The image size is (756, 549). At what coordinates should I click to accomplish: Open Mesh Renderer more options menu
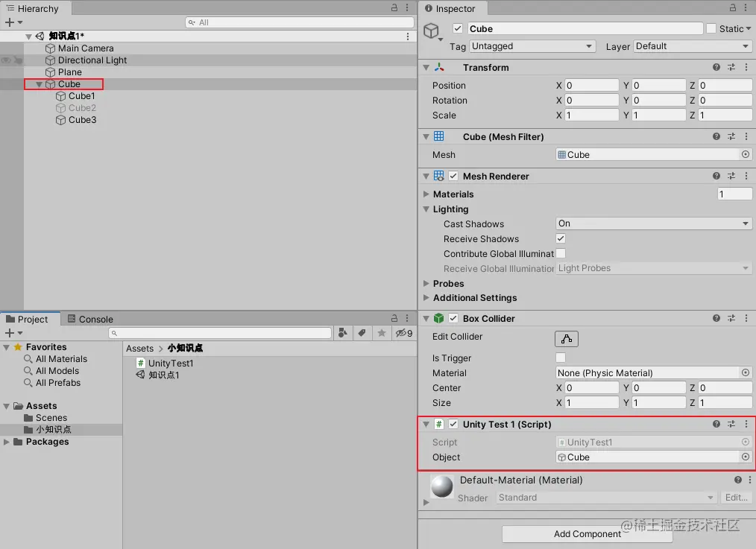click(x=746, y=177)
